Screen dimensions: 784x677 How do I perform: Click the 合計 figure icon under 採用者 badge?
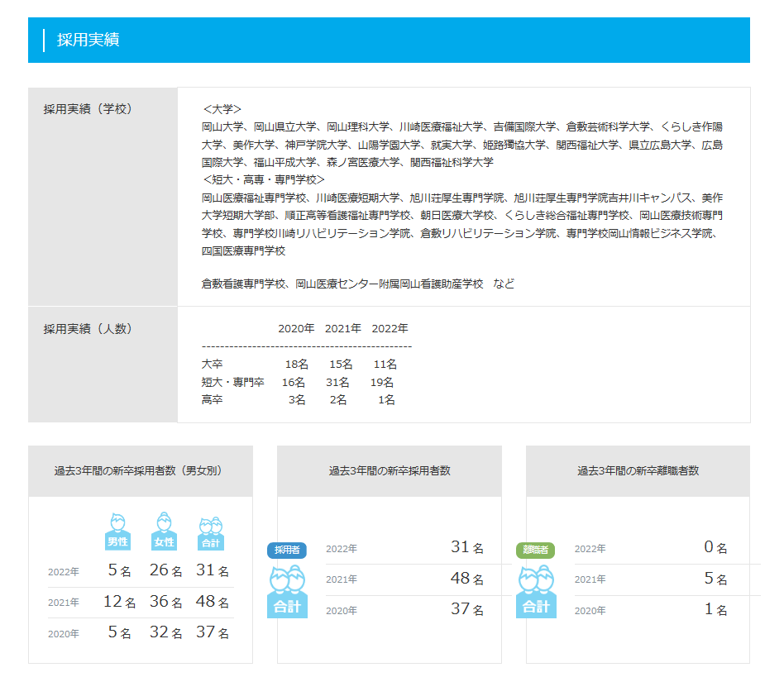(287, 592)
